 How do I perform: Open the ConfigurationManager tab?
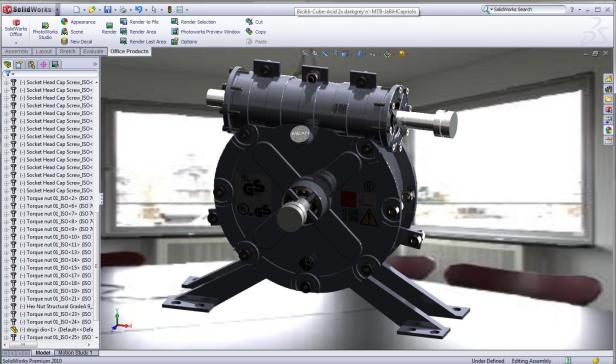(31, 64)
